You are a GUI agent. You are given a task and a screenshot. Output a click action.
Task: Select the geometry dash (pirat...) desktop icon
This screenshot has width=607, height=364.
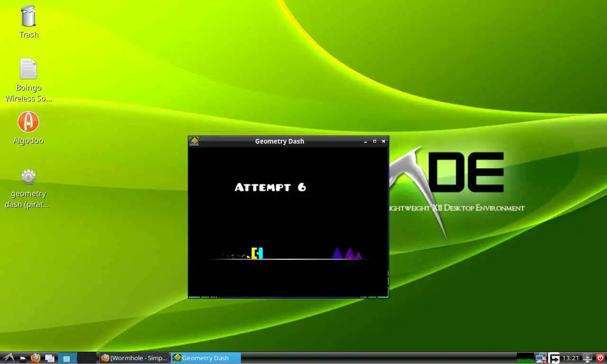[x=28, y=177]
